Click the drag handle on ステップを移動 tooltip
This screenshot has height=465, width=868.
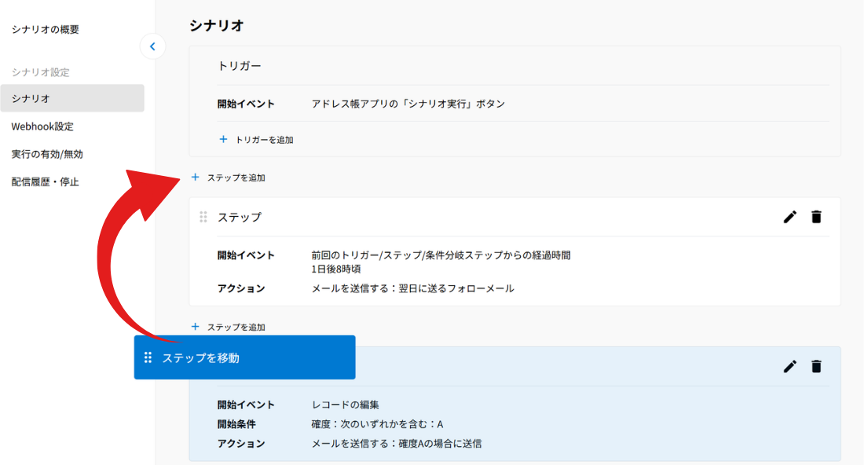[148, 357]
